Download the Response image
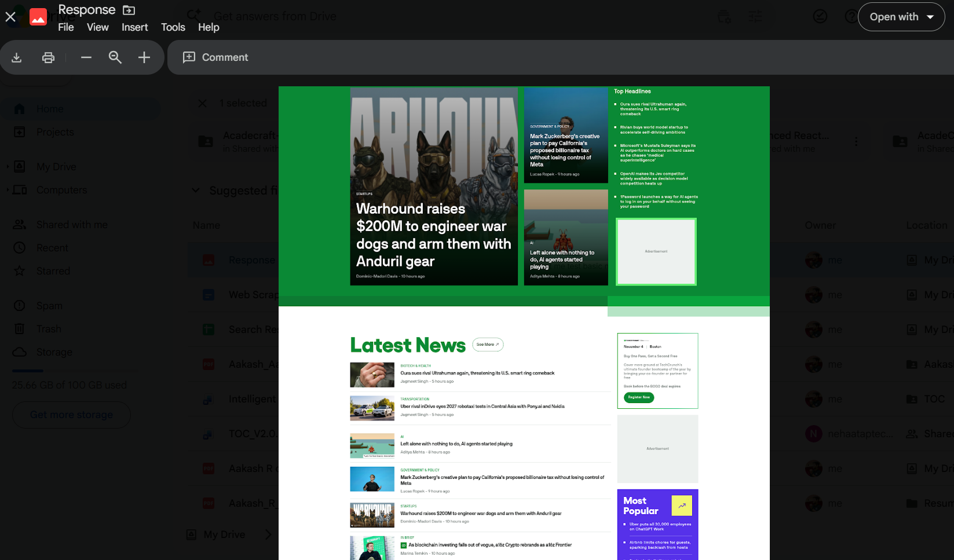 click(x=17, y=57)
